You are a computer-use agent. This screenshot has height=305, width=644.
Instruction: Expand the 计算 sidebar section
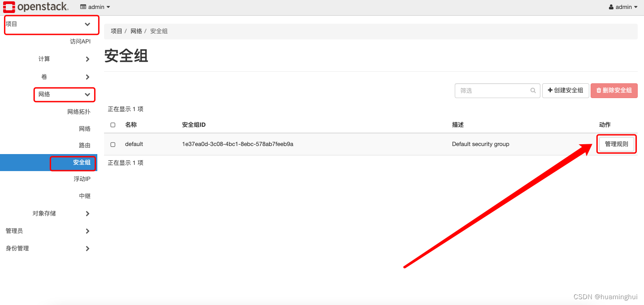click(x=44, y=59)
